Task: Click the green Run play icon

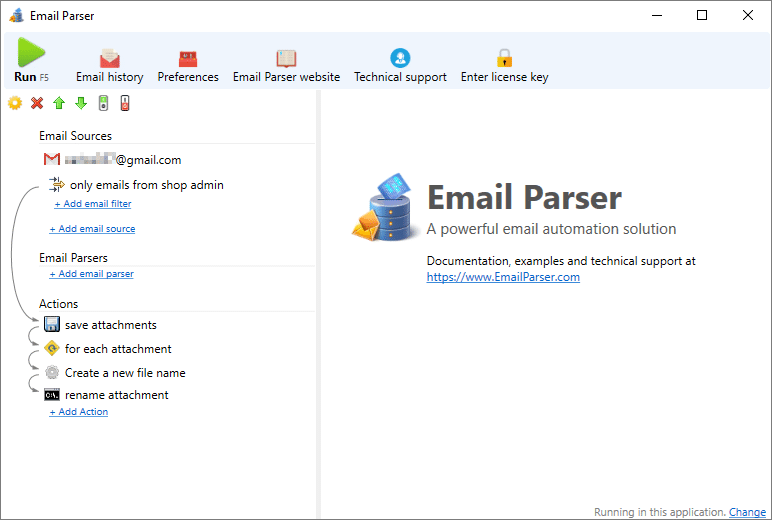Action: tap(31, 52)
